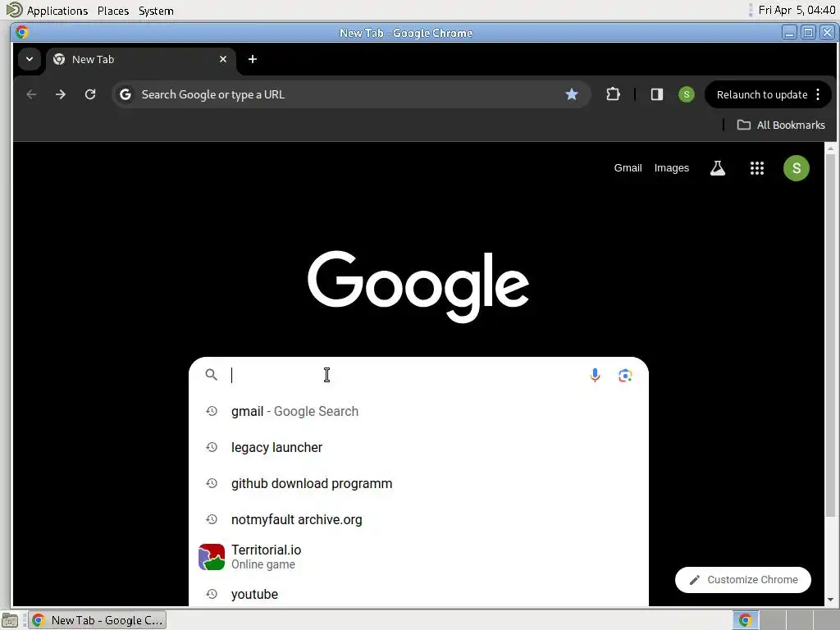This screenshot has width=840, height=630.
Task: Click the New Tab - Google Chrome taskbar button
Action: point(97,620)
